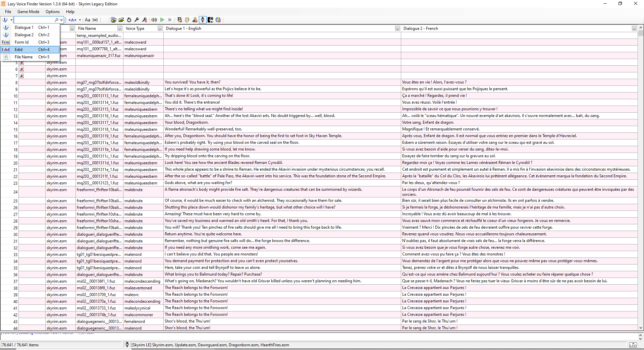
Task: Open the File Name column filter dropdown
Action: (120, 28)
